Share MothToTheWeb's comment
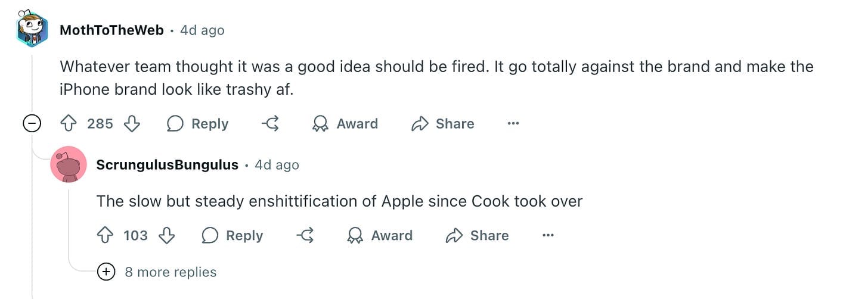 pyautogui.click(x=443, y=124)
